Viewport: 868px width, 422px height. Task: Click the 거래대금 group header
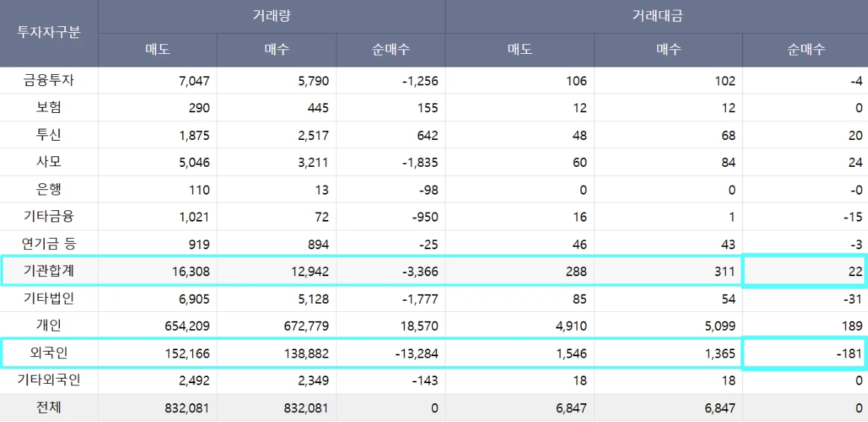pyautogui.click(x=656, y=16)
